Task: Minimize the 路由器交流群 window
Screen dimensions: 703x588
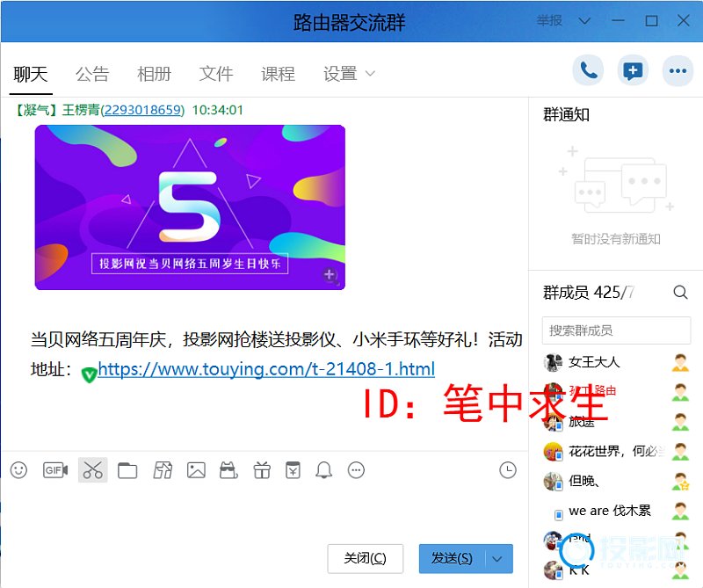Action: coord(618,20)
